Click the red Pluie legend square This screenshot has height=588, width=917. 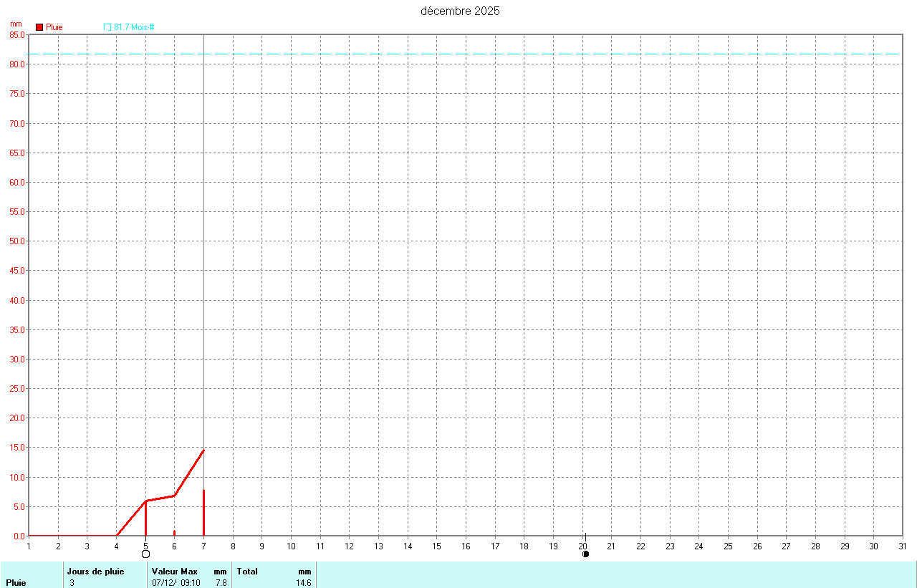39,27
